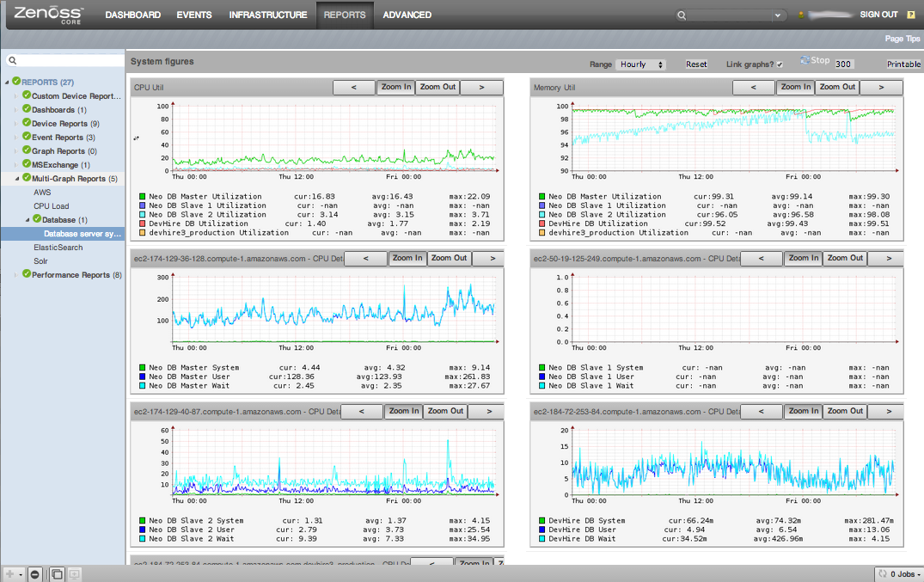Select the ElasticSearch report
Viewport: 924px width, 582px height.
click(x=58, y=247)
